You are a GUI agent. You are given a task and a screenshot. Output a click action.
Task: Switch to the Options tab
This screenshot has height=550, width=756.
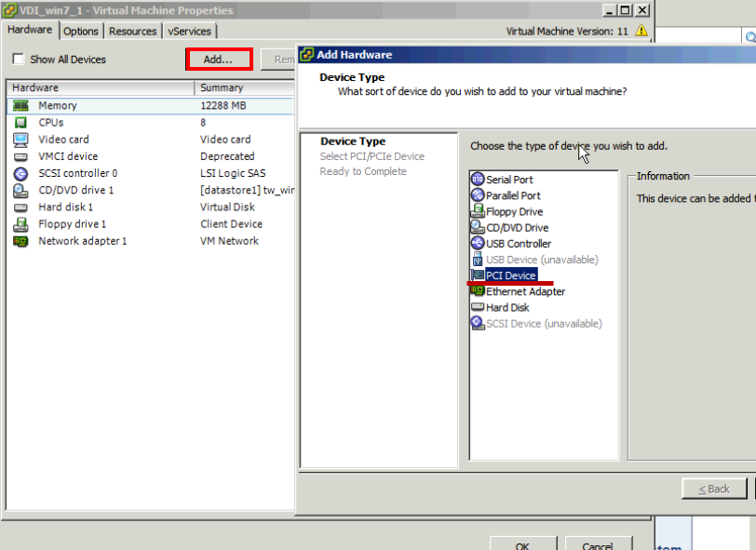click(x=81, y=31)
